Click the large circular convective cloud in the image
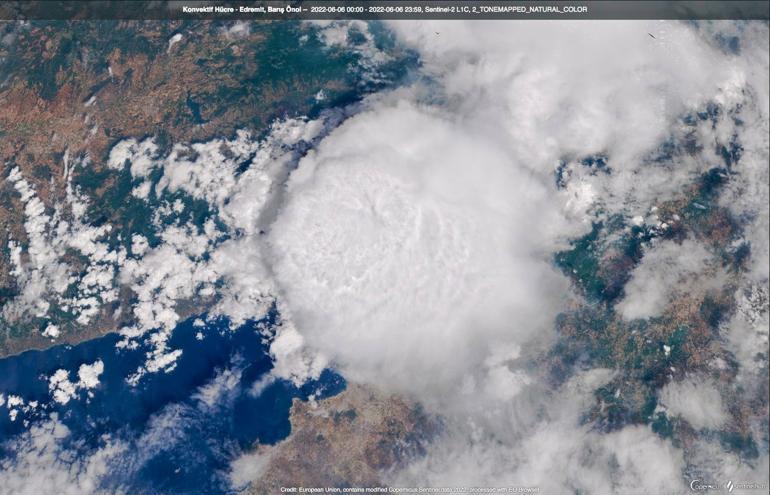Image resolution: width=770 pixels, height=495 pixels. (x=415, y=246)
